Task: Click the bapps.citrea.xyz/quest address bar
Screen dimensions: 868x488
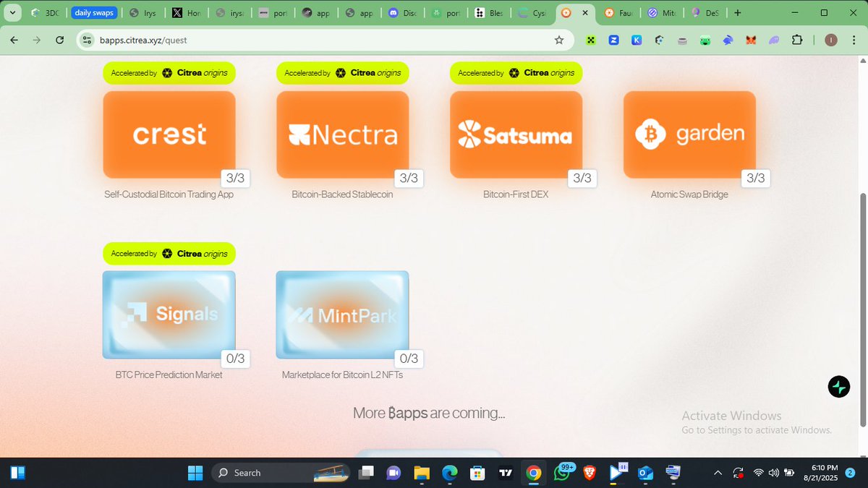Action: coord(324,40)
